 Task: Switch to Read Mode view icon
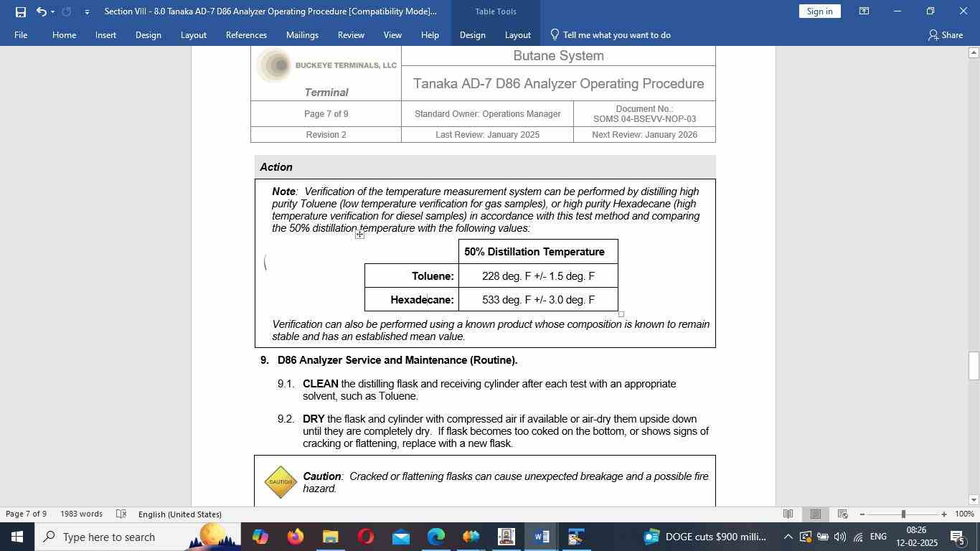[x=788, y=514]
